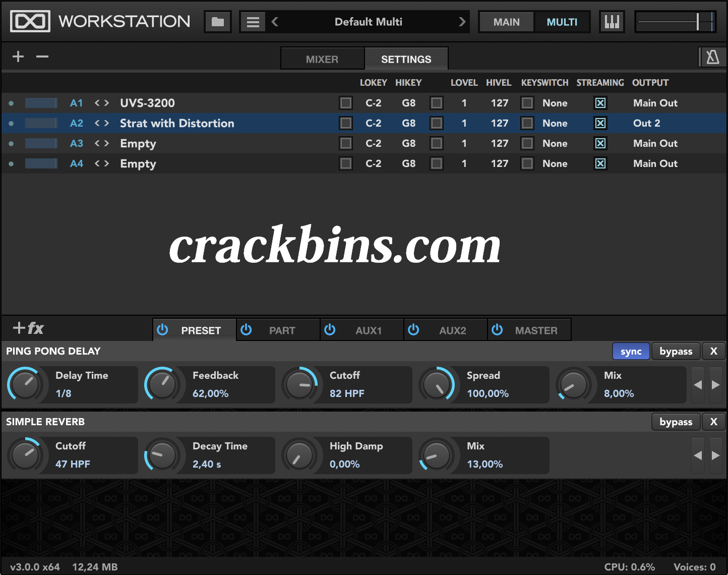The image size is (728, 575).
Task: Toggle streaming for the Strat with Distortion part
Action: pyautogui.click(x=600, y=123)
